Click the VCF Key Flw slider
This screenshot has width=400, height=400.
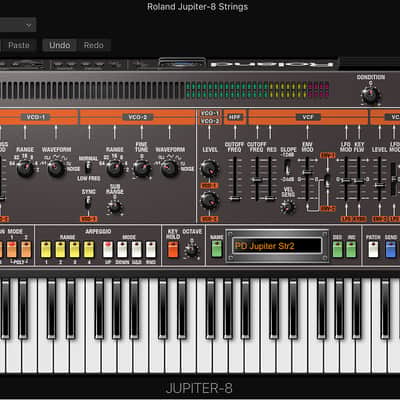click(x=359, y=179)
